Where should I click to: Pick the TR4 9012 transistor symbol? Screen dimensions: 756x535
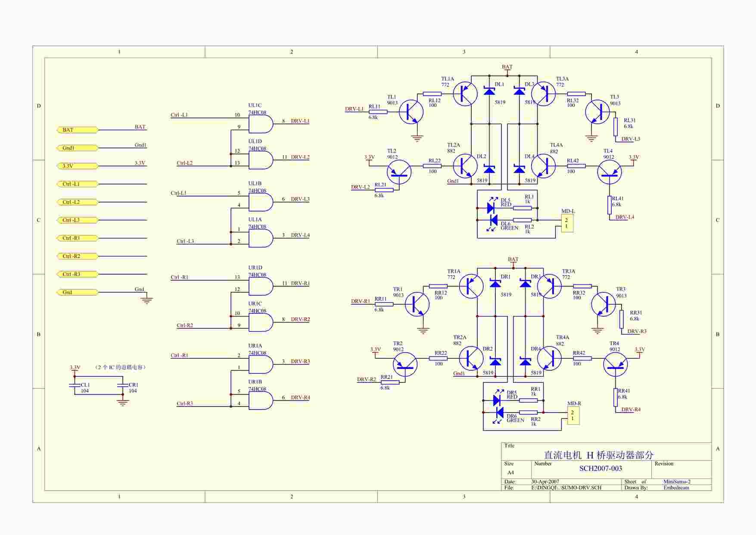(x=616, y=364)
